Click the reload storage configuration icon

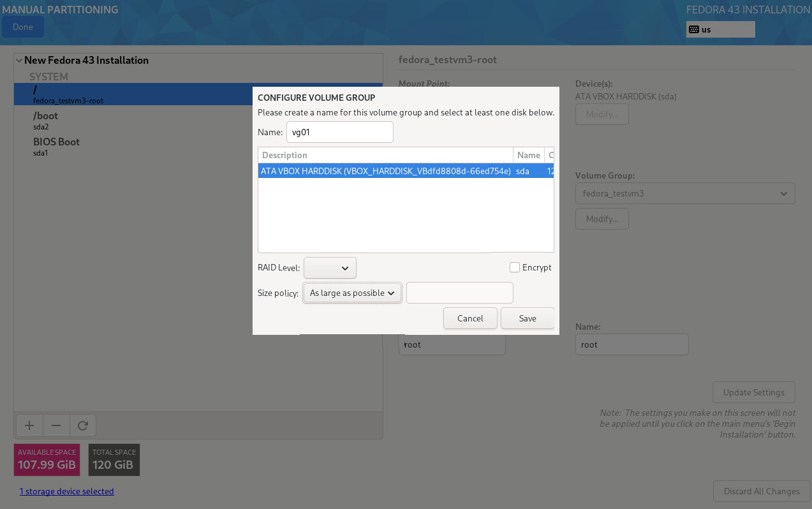pyautogui.click(x=82, y=425)
